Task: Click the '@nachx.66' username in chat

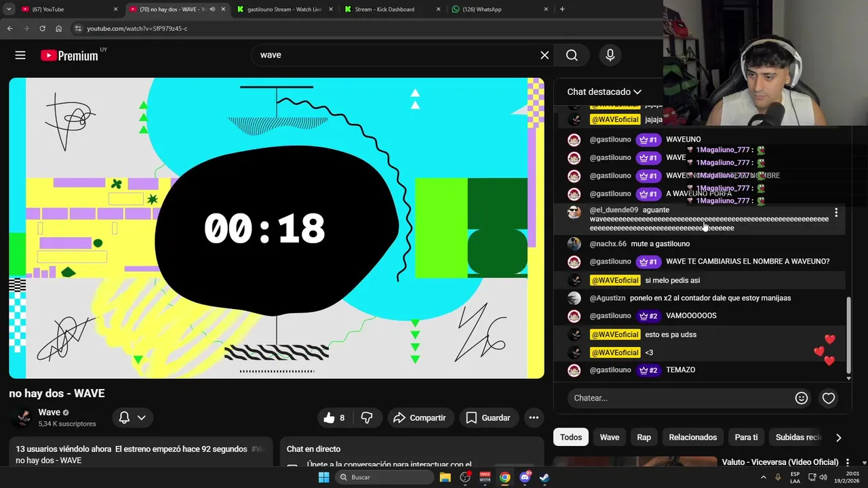Action: (x=608, y=244)
